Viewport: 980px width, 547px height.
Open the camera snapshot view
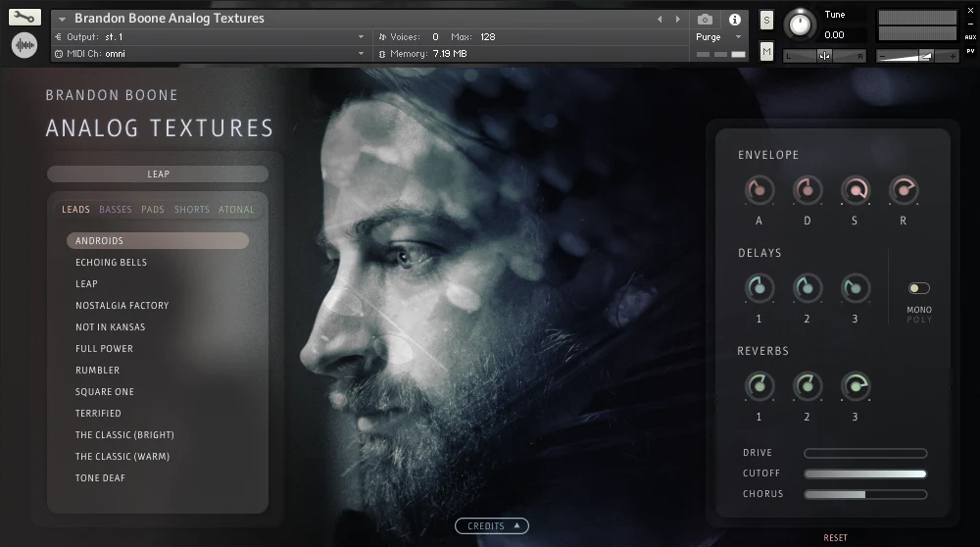coord(705,20)
